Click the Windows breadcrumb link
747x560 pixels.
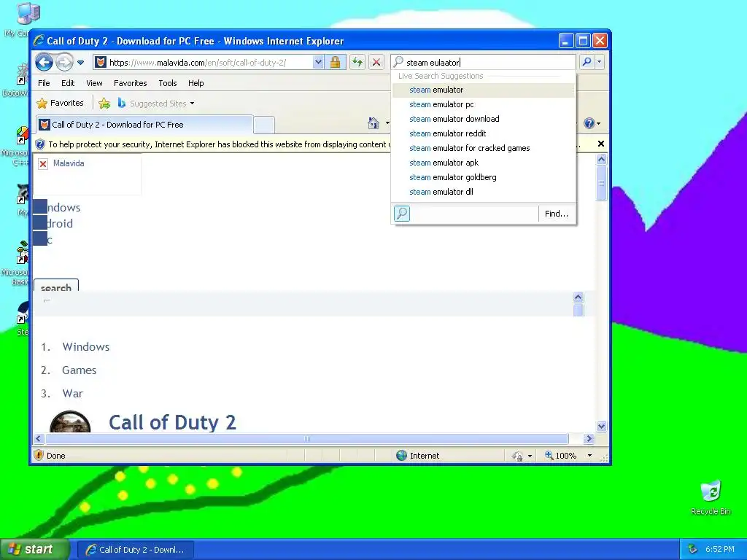[x=86, y=346]
